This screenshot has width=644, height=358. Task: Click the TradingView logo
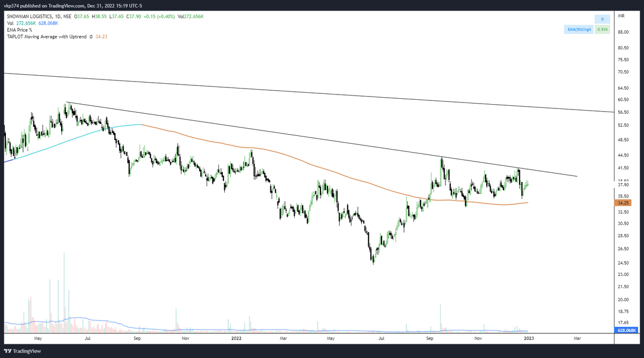click(x=23, y=350)
